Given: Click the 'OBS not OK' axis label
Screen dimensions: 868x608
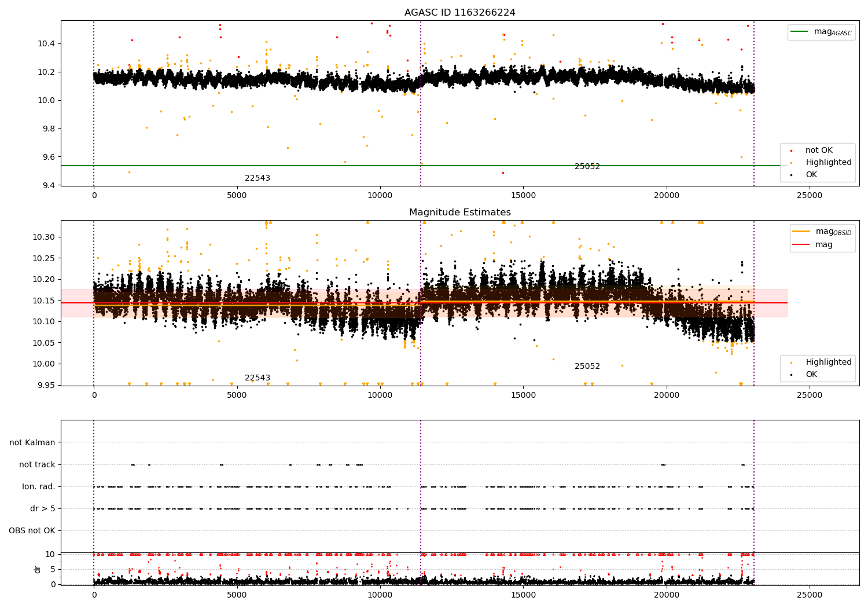Looking at the screenshot, I should [x=32, y=531].
